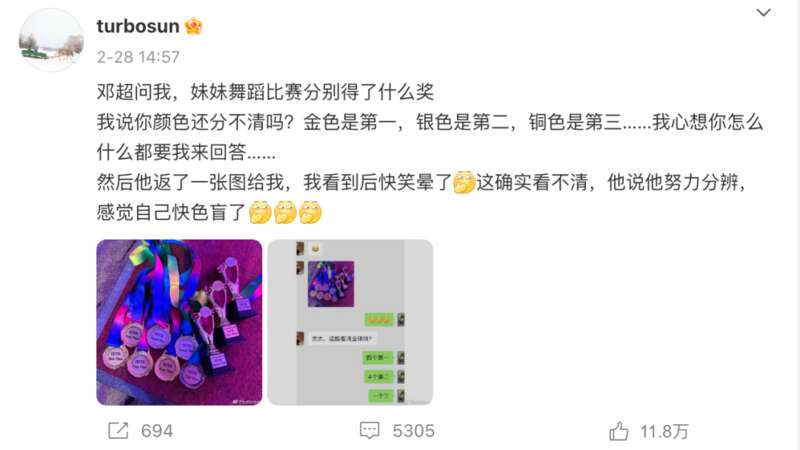This screenshot has width=800, height=450.
Task: View the 5305 comments count
Action: 413,431
